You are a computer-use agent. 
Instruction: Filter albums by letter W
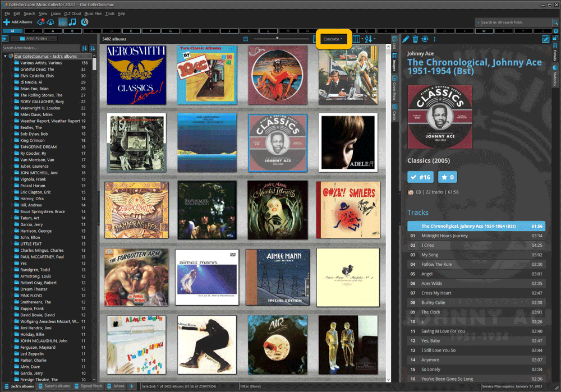pyautogui.click(x=484, y=31)
